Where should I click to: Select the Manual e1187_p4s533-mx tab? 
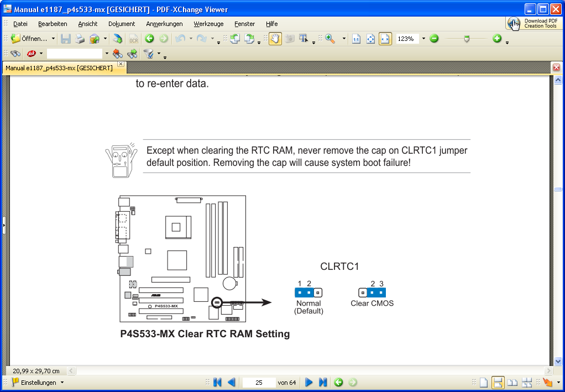point(59,68)
